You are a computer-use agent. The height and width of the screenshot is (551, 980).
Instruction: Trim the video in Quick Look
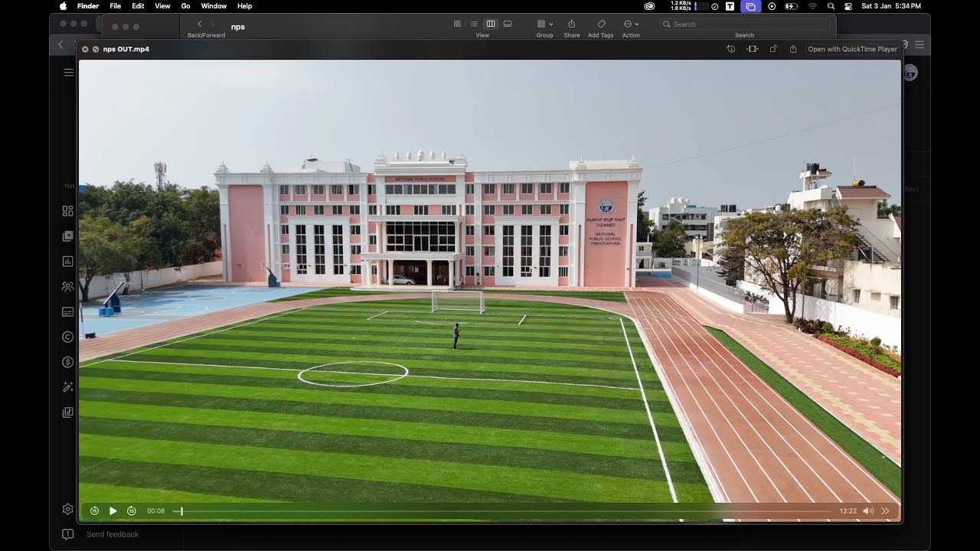tap(753, 49)
